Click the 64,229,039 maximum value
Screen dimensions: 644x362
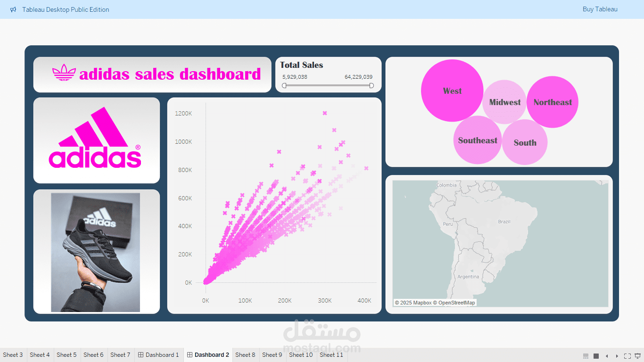(359, 77)
